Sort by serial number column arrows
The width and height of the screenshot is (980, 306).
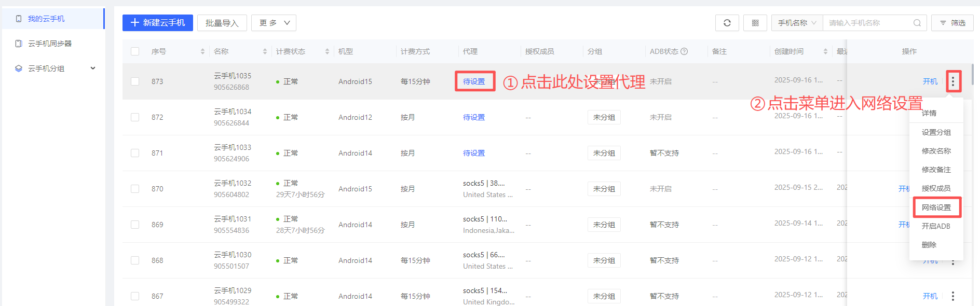pos(202,51)
